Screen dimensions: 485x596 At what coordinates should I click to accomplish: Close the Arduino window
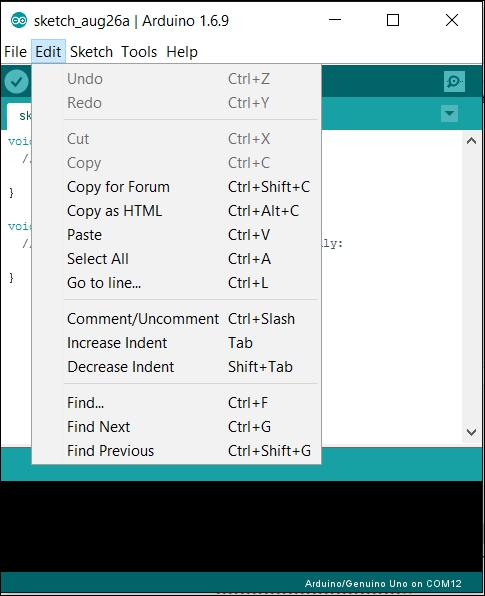[x=452, y=20]
